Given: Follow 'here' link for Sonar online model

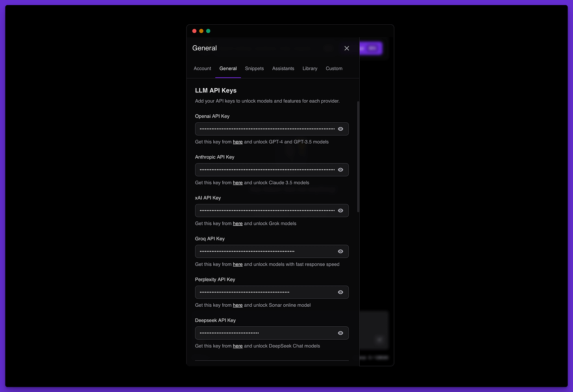Looking at the screenshot, I should (x=238, y=305).
